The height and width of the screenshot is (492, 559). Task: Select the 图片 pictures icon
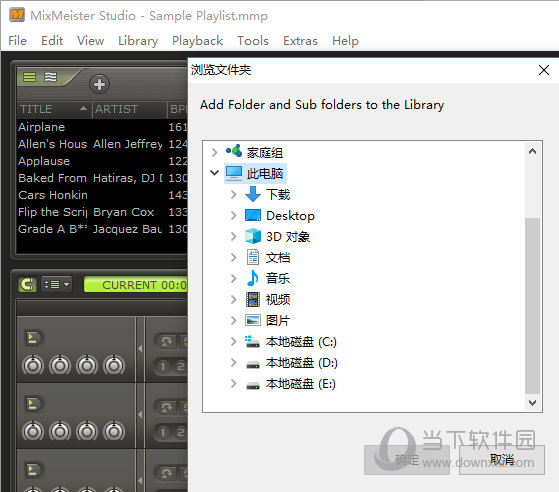253,320
